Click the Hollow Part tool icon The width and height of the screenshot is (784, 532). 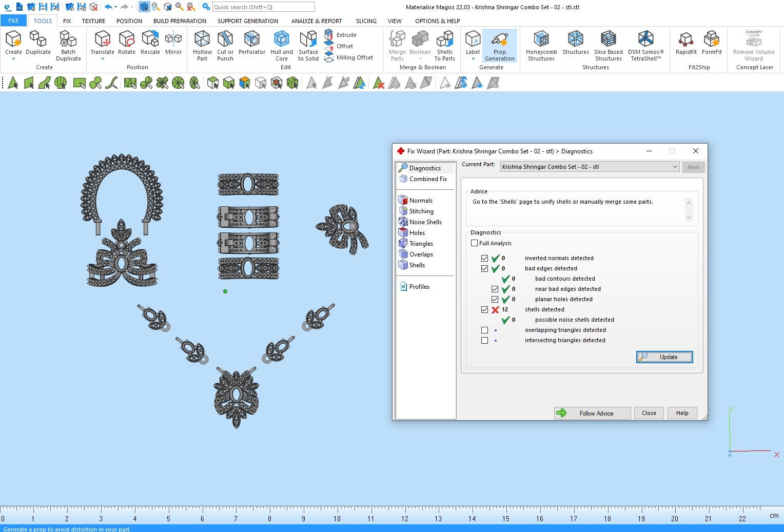click(x=202, y=40)
